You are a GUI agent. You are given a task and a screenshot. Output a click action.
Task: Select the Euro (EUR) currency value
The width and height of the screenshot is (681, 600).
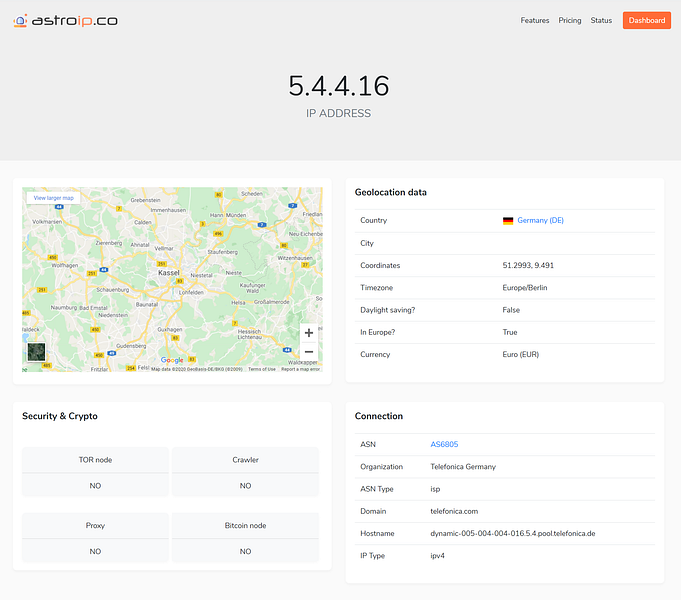520,355
